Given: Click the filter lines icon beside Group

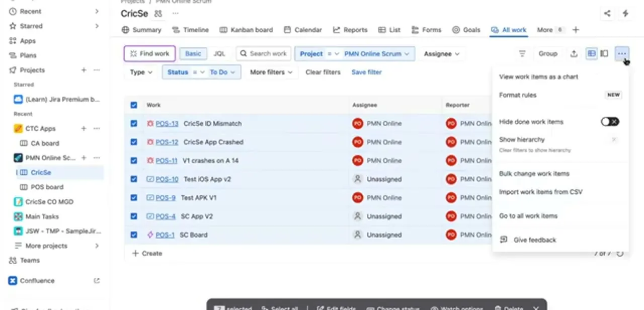Looking at the screenshot, I should tap(522, 54).
